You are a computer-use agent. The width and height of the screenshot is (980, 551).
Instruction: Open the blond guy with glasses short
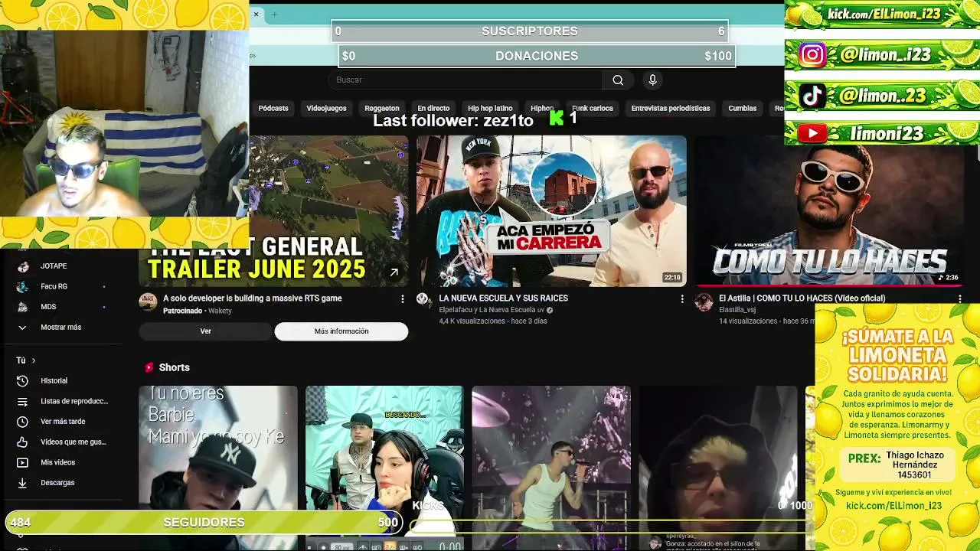coord(718,467)
